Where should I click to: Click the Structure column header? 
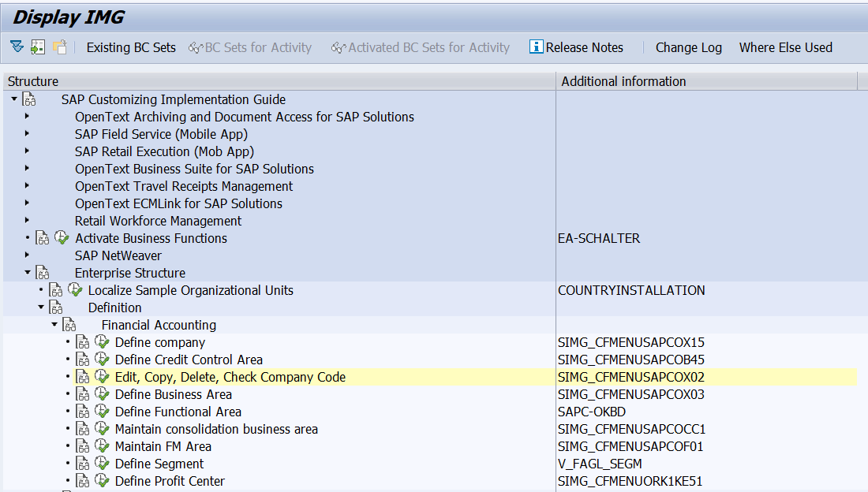pos(279,81)
